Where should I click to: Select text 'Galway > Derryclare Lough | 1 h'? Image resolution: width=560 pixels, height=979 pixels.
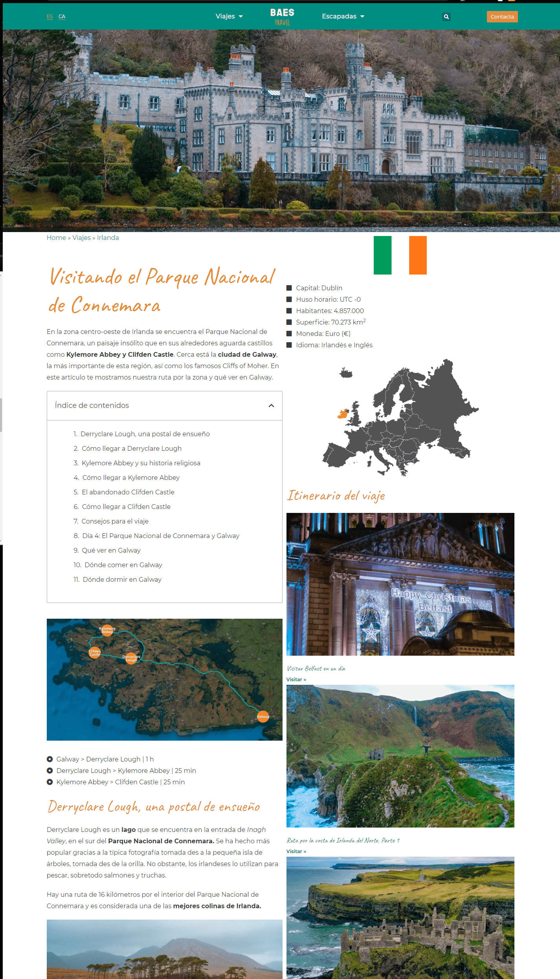(x=105, y=759)
